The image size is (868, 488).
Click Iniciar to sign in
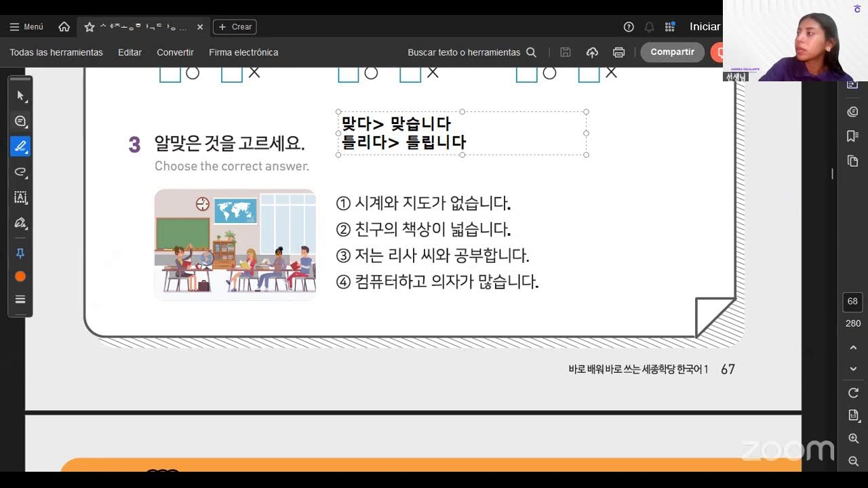click(x=705, y=26)
